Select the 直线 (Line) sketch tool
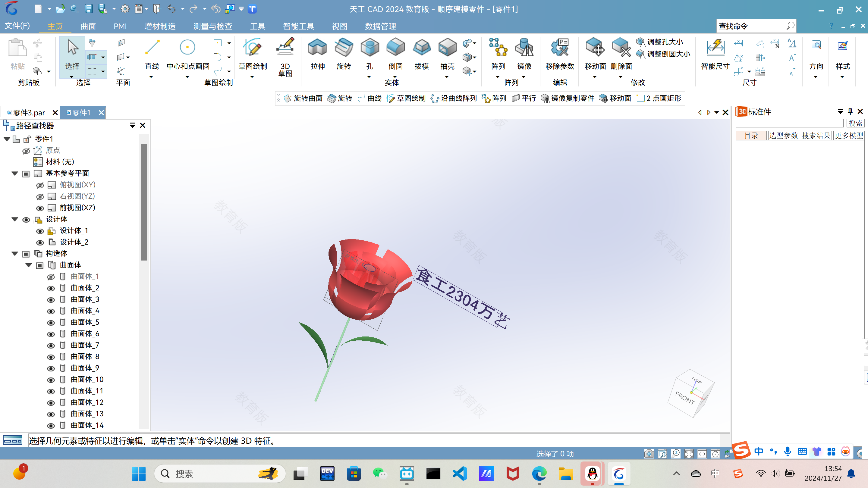Screen dimensions: 868x488 152,54
